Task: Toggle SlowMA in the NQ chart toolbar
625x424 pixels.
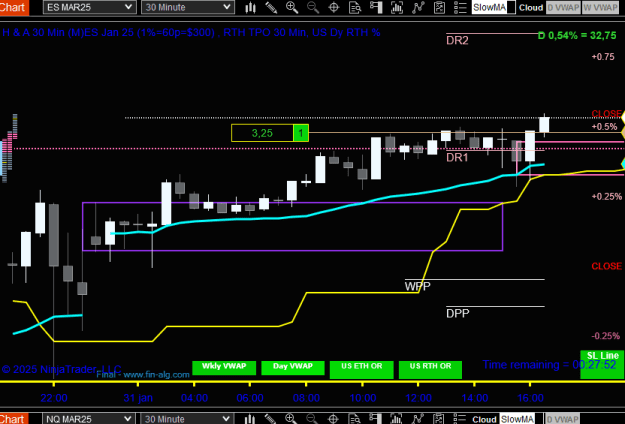Action: pos(517,419)
